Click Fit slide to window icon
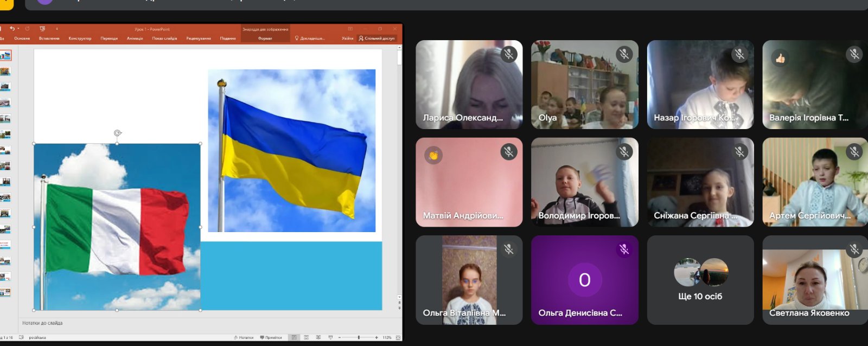 (398, 337)
